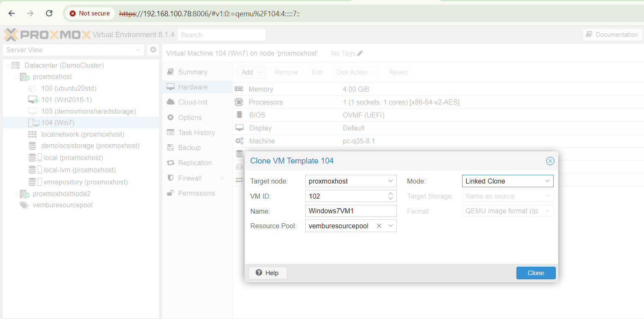Click the BIOS chip icon
This screenshot has height=319, width=644.
tap(239, 115)
